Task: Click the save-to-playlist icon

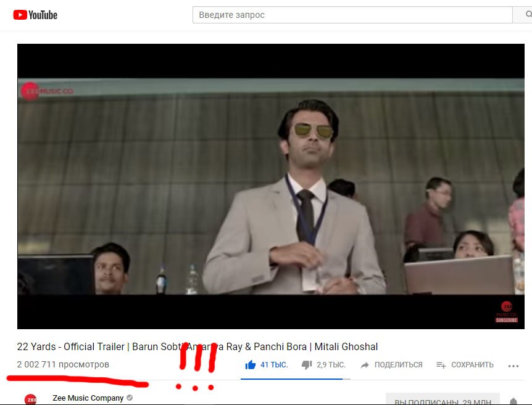Action: pos(441,365)
